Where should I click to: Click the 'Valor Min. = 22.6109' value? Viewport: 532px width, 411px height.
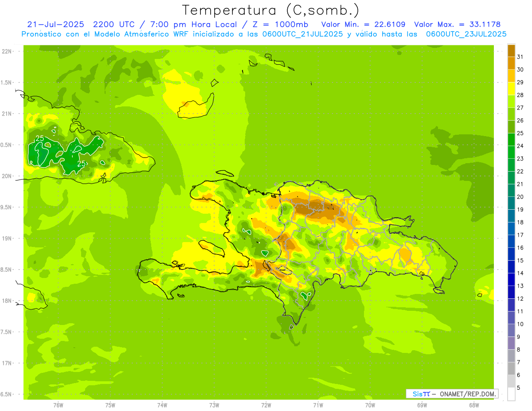pyautogui.click(x=363, y=24)
